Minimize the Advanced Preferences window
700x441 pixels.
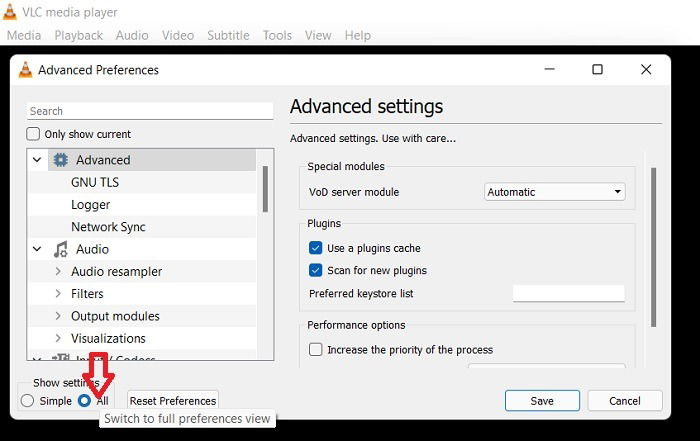coord(550,69)
